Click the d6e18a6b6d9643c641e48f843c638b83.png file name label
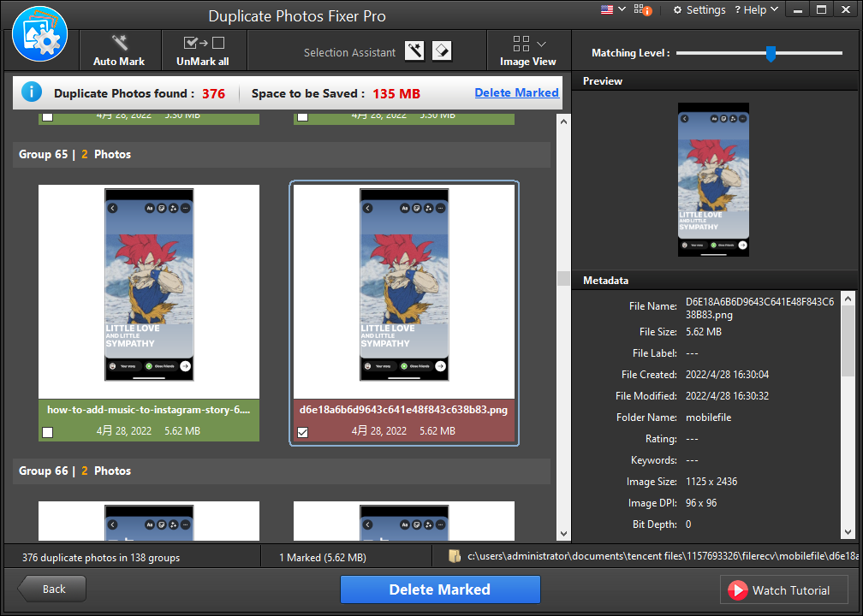This screenshot has width=863, height=616. (x=403, y=410)
